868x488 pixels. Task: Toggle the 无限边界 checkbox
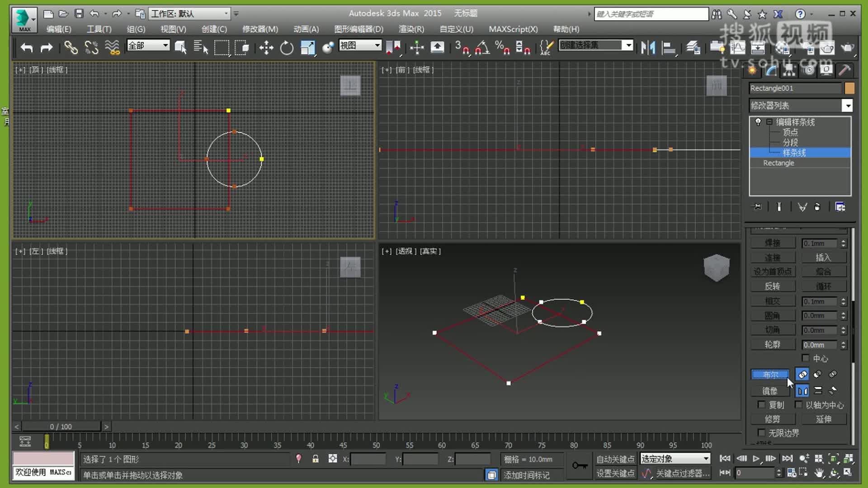[762, 432]
